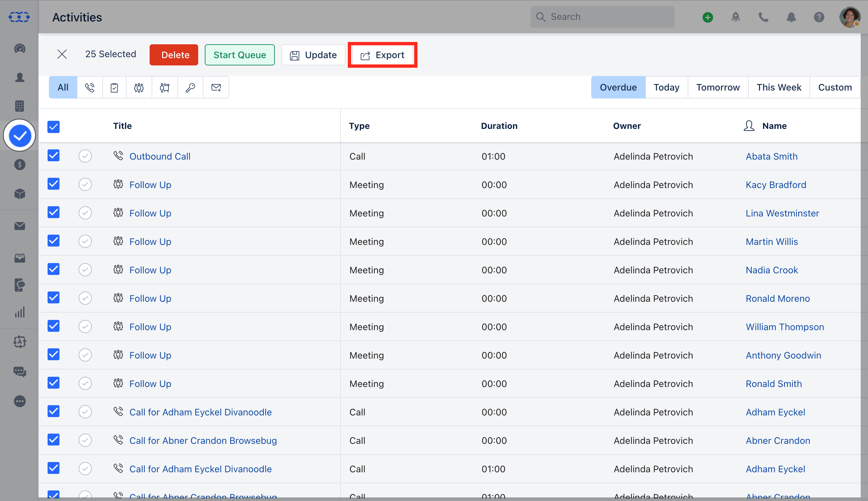The width and height of the screenshot is (868, 501).
Task: Open the user profile avatar
Action: click(x=850, y=17)
